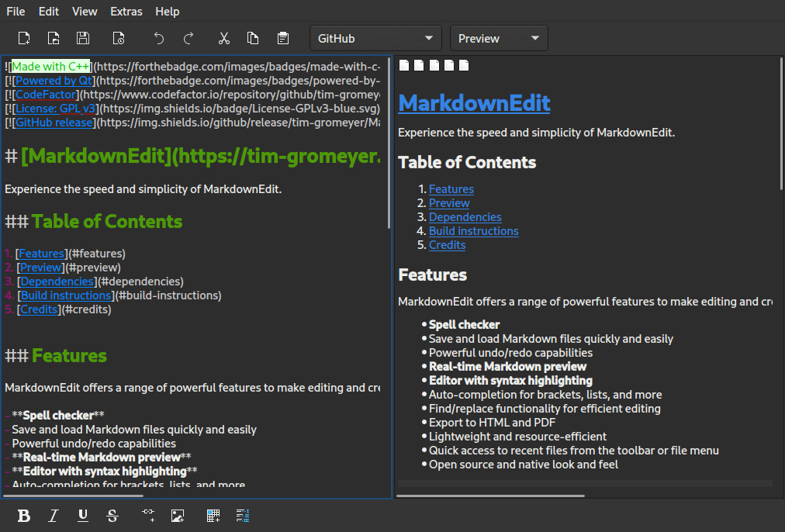
Task: Apply italic formatting
Action: [x=53, y=516]
